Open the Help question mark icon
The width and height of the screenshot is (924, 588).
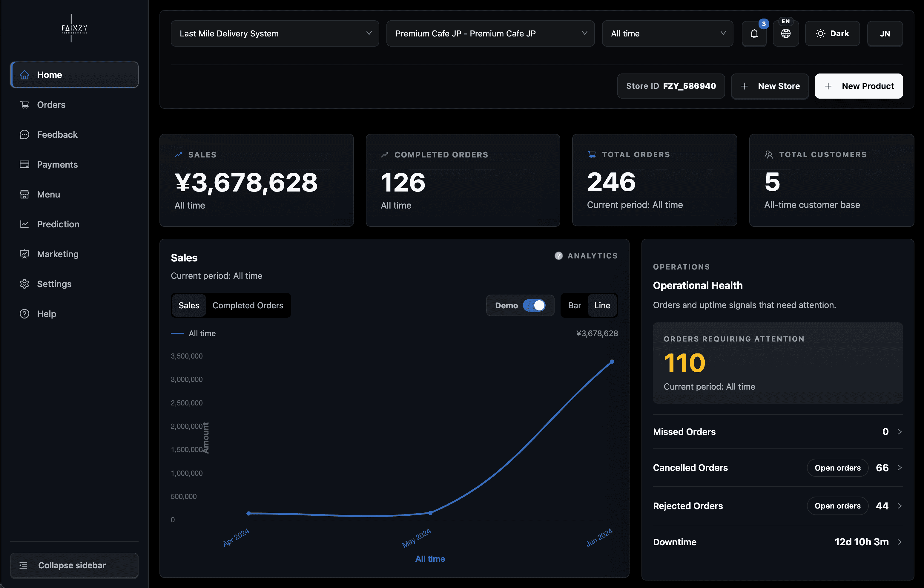(x=24, y=314)
